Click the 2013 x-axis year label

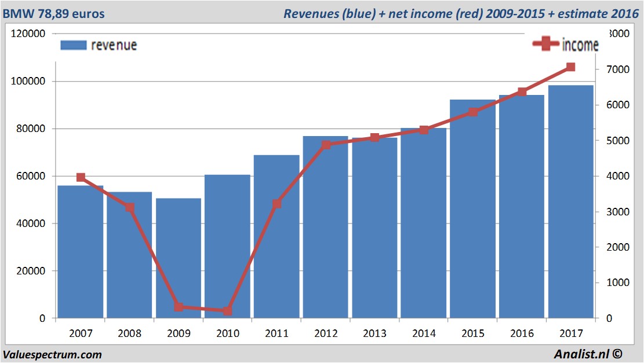[x=374, y=334]
